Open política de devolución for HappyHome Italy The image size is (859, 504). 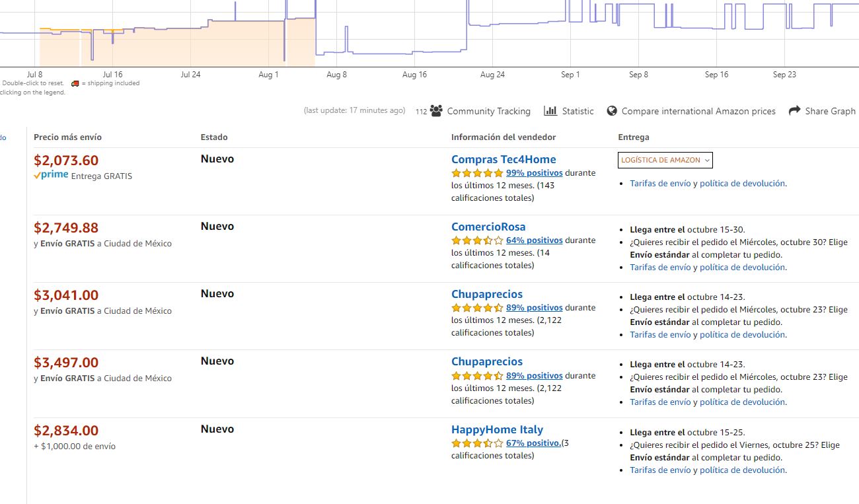coord(742,470)
